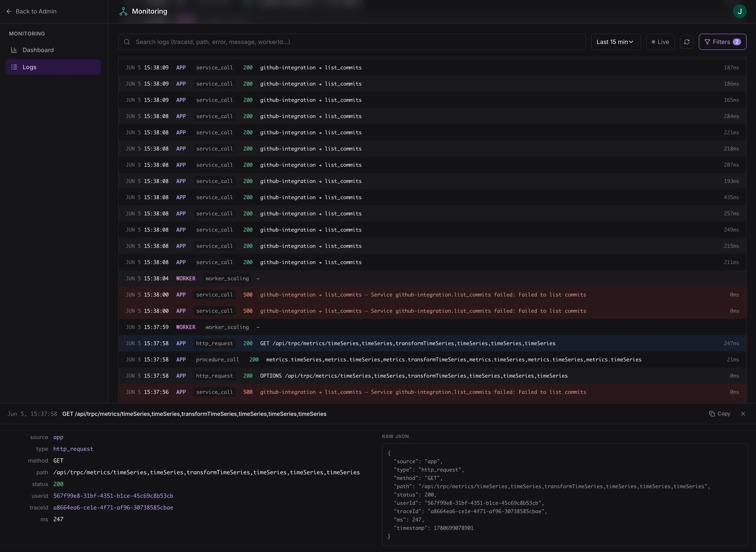Select the 211ms list_commits log row

tap(432, 262)
